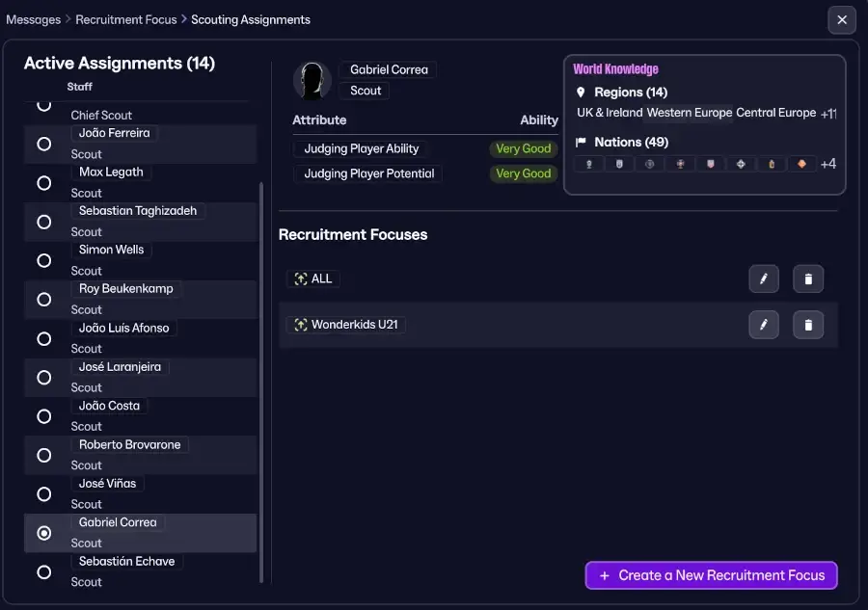Select the Max Legath radio button
The width and height of the screenshot is (868, 610).
pos(43,183)
